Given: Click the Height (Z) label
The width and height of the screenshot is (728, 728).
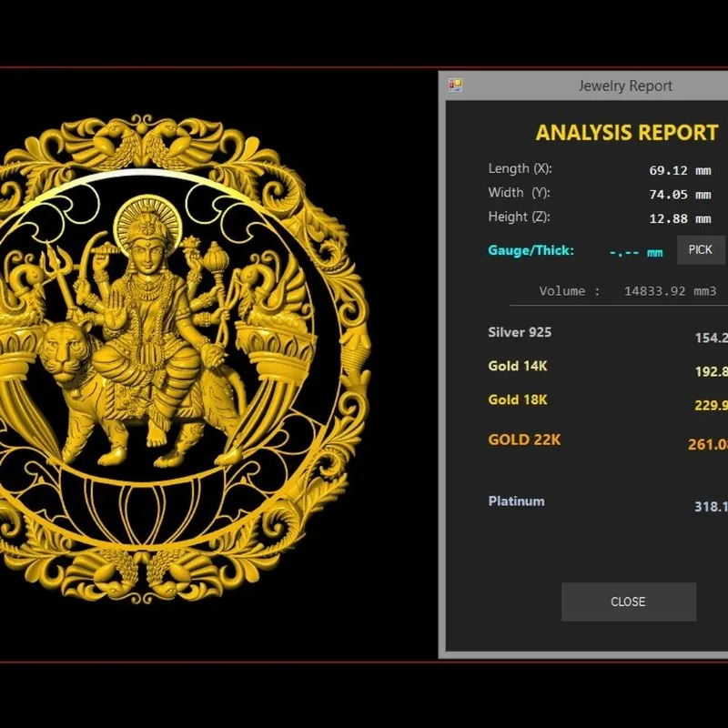Looking at the screenshot, I should coord(519,217).
